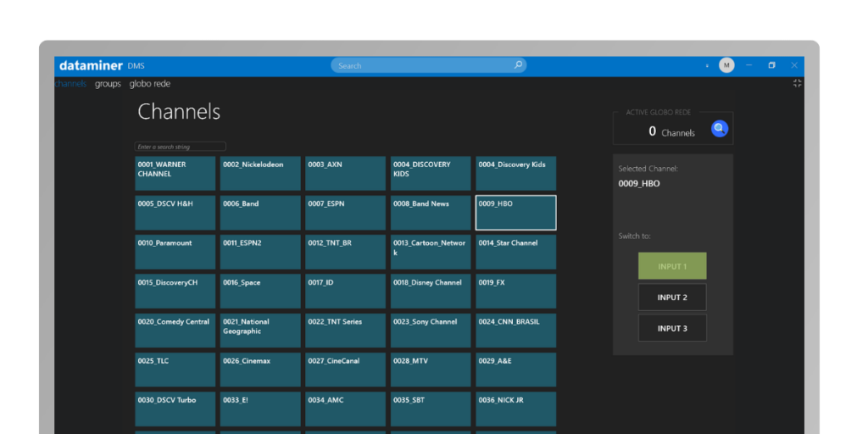Pick channel 0010_Paramount
868x434 pixels.
click(175, 252)
